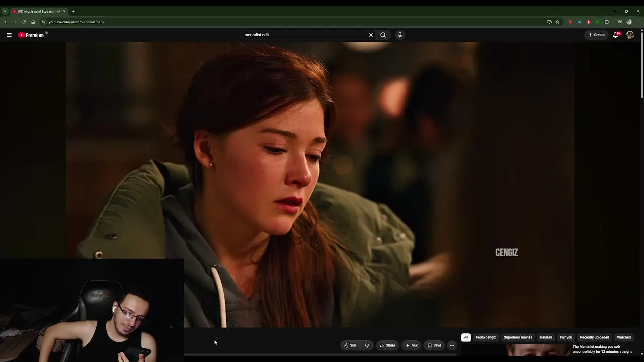The image size is (644, 362).
Task: Click the main video player frame
Action: click(320, 185)
